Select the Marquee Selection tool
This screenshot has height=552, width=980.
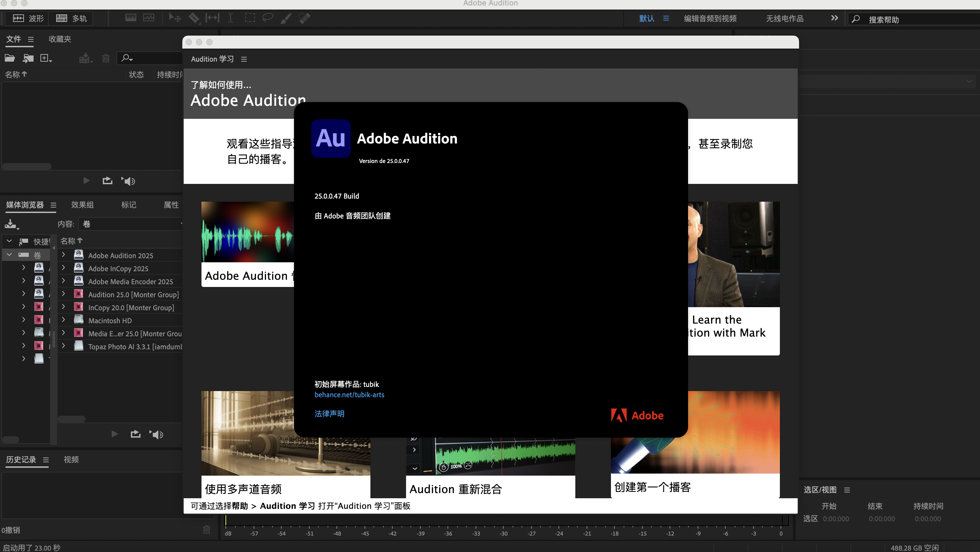tap(249, 18)
